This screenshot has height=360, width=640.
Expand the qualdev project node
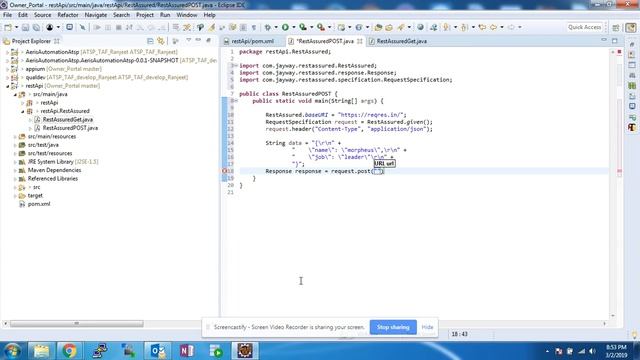coord(7,78)
